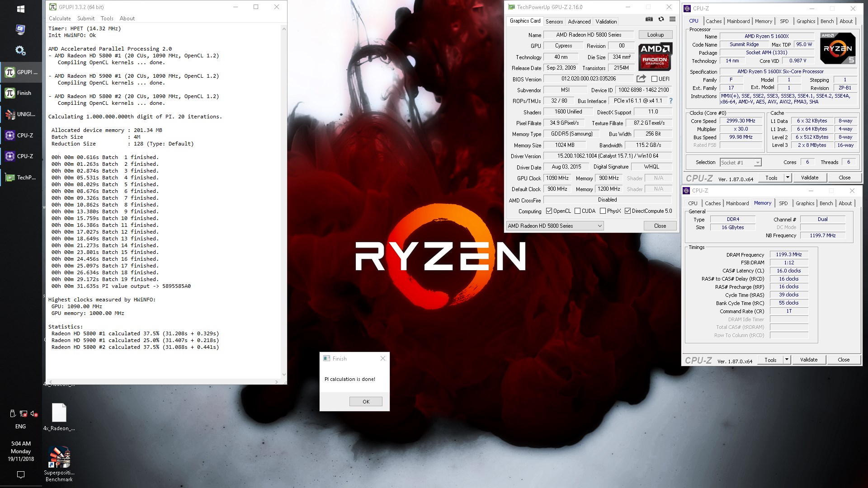Close the Finish dialog with X
Screen dimensions: 868x488
coord(383,358)
